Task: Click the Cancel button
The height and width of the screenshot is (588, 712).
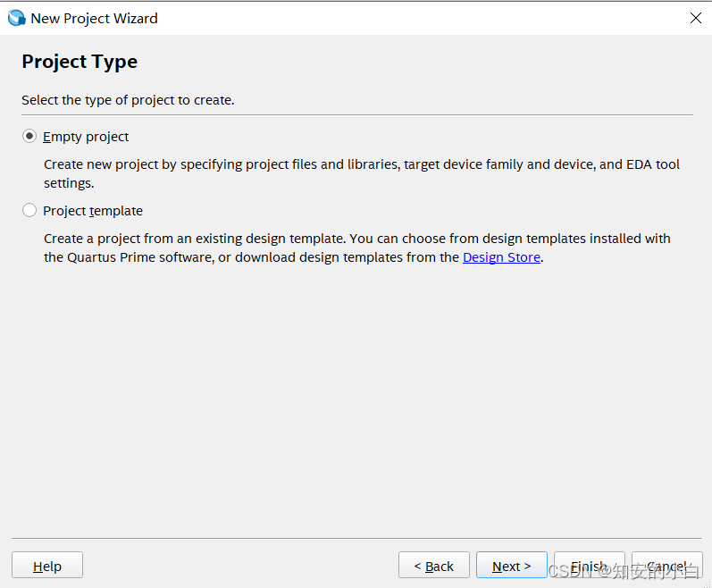Action: (x=667, y=566)
